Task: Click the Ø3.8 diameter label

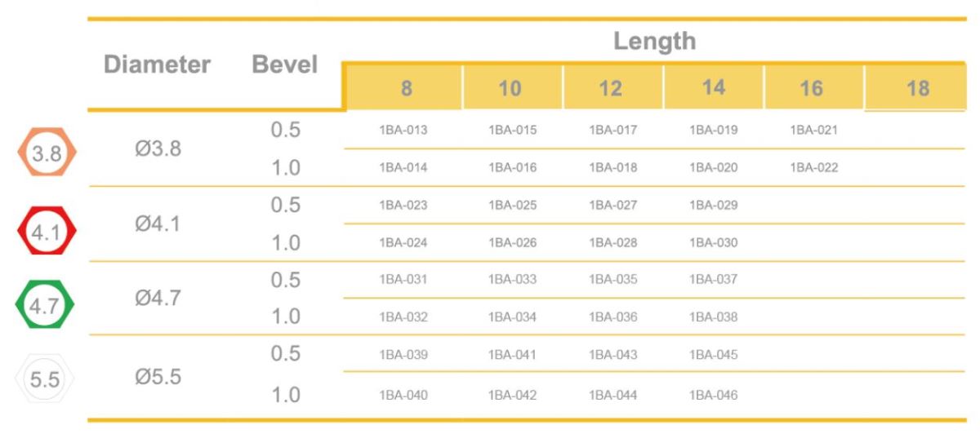Action: click(158, 149)
